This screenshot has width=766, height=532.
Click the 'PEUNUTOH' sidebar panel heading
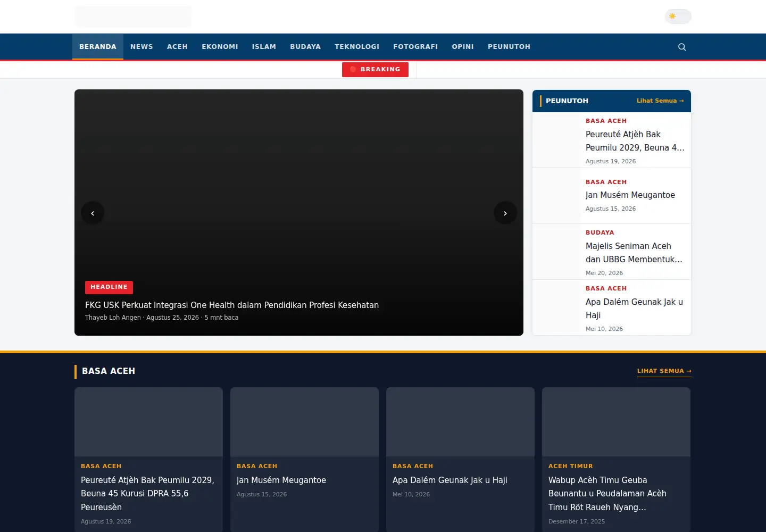tap(567, 101)
